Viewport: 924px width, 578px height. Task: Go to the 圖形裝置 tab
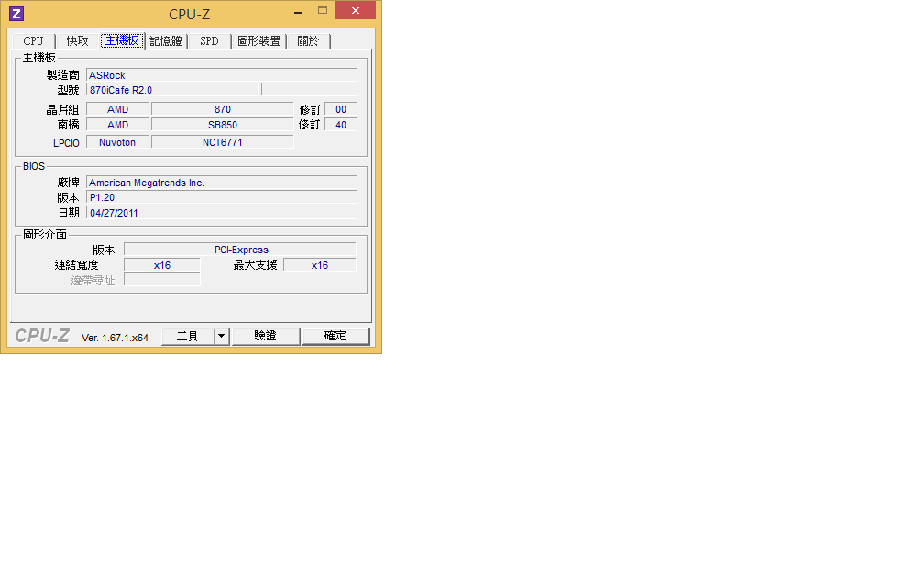(x=259, y=40)
